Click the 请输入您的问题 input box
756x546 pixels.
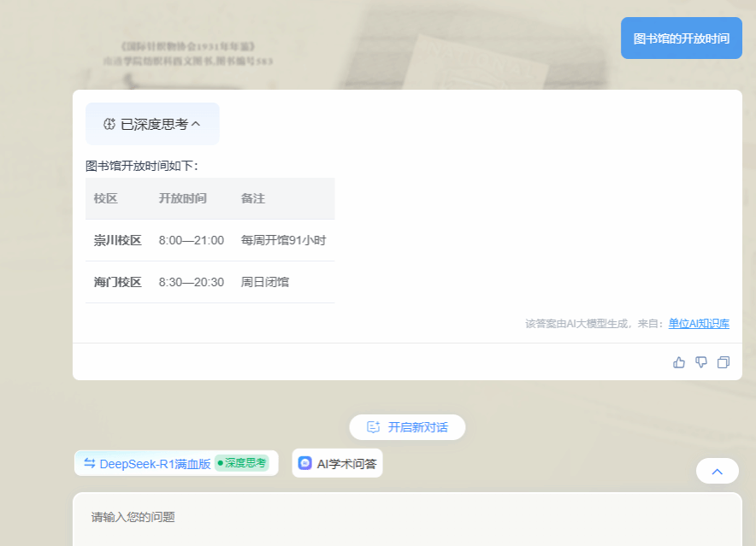tap(407, 518)
